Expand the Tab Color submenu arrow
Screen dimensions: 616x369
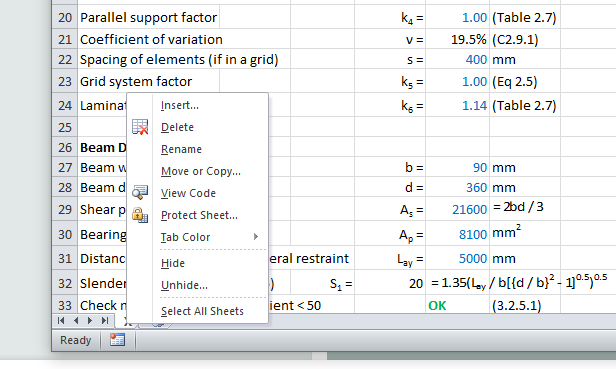click(x=256, y=237)
